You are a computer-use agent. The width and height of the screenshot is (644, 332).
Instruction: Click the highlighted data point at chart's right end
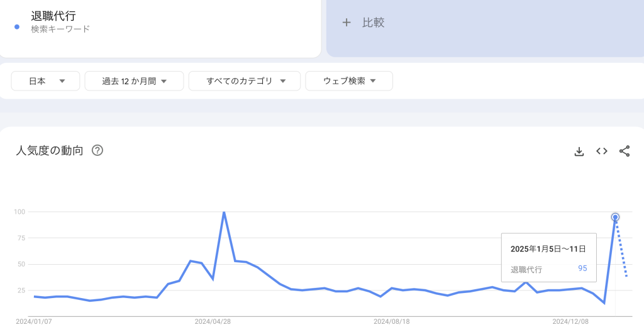[615, 217]
